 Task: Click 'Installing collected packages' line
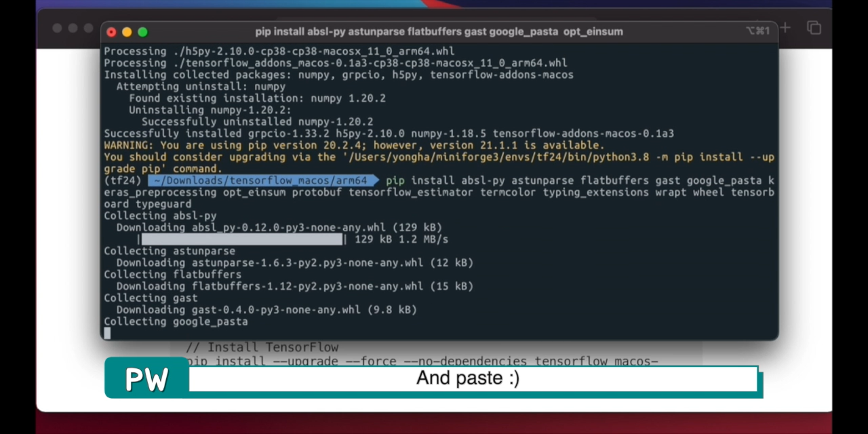(338, 75)
